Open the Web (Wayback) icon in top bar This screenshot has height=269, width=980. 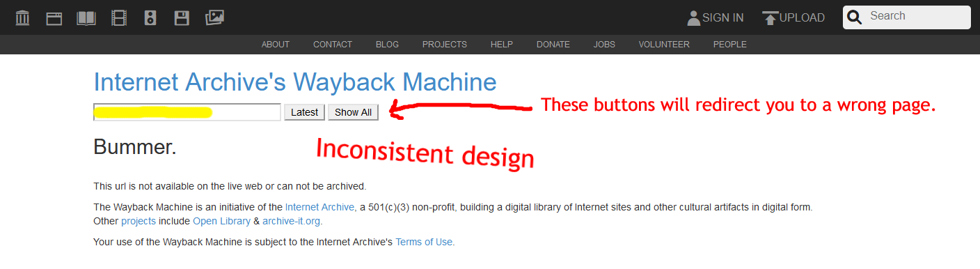tap(54, 18)
